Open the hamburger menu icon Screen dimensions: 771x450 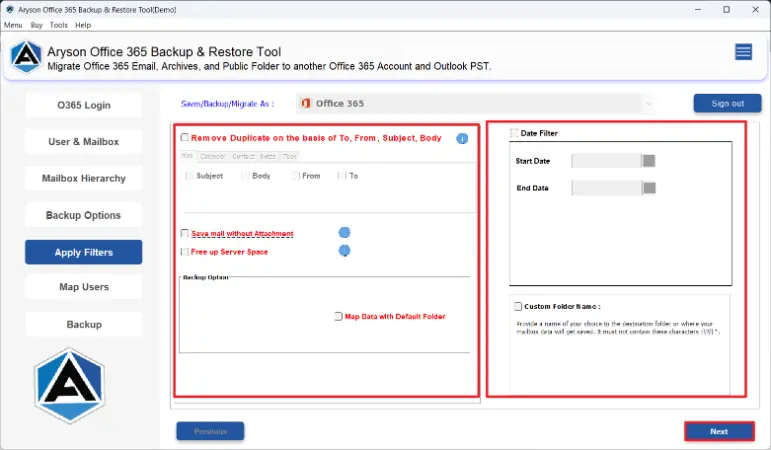coord(743,52)
